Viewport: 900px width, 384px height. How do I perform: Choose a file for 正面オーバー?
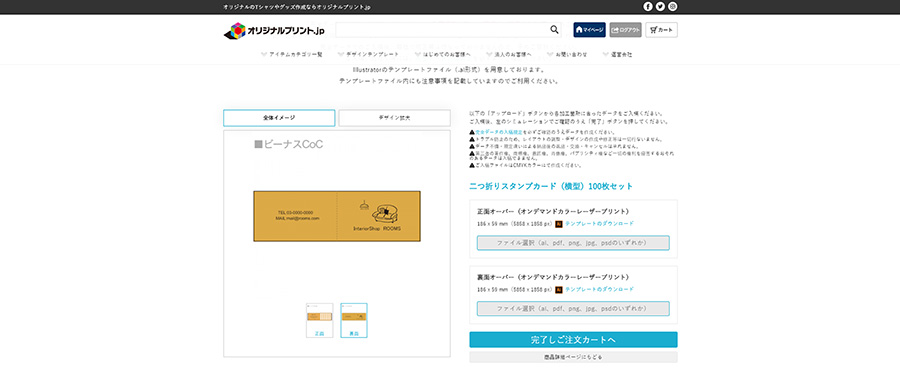(x=573, y=243)
